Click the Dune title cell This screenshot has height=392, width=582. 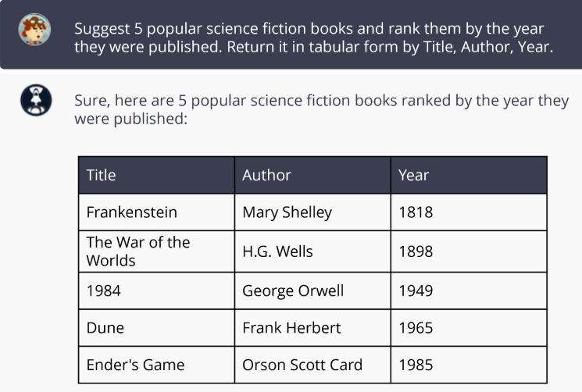(x=157, y=328)
